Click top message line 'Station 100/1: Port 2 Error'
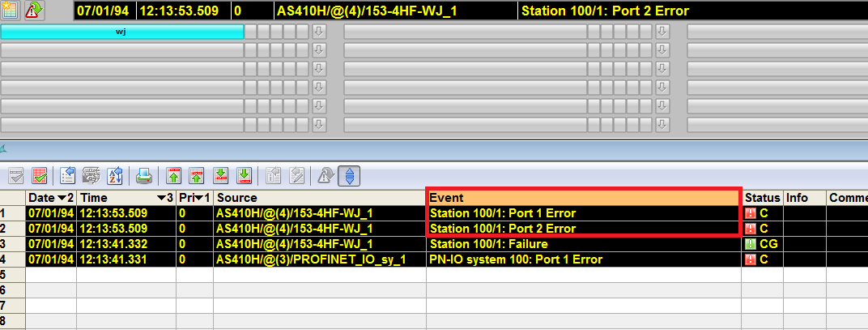Screen dimensions: 868x330 (692, 11)
